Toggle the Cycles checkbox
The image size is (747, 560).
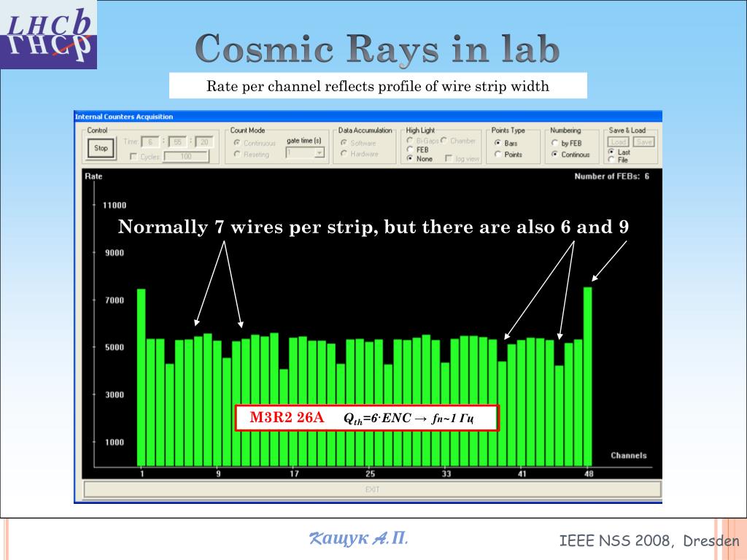[x=133, y=156]
